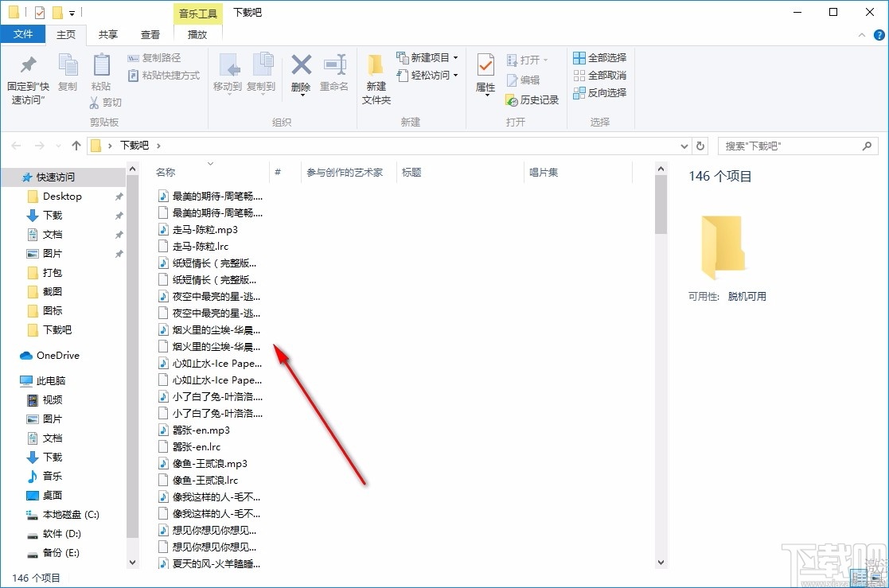Refresh the folder with the refresh icon

700,146
